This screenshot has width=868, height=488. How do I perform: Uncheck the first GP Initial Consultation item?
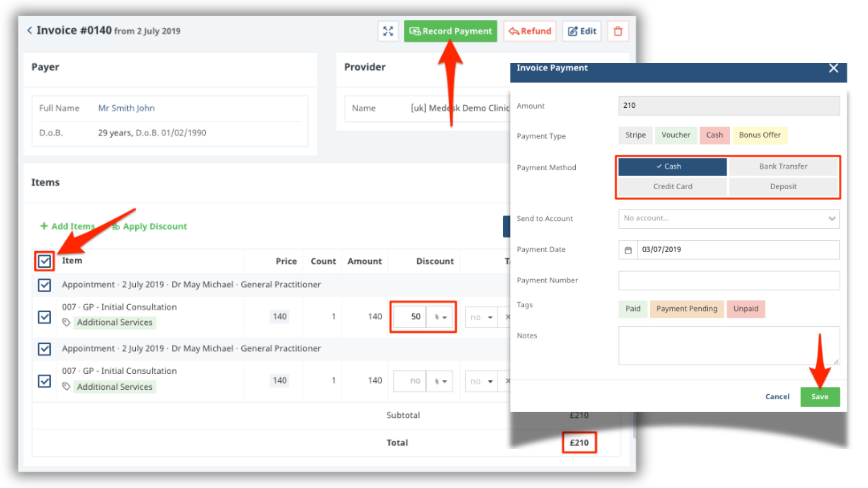[44, 317]
